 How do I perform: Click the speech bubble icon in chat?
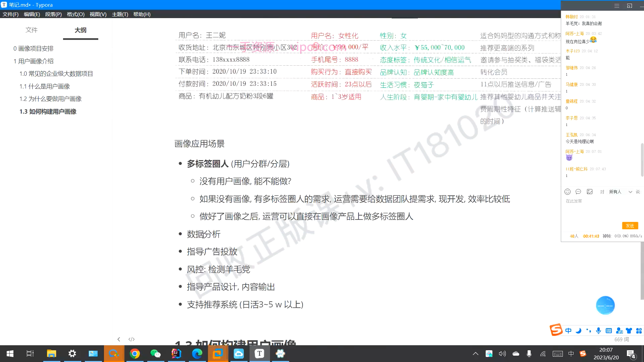[578, 192]
